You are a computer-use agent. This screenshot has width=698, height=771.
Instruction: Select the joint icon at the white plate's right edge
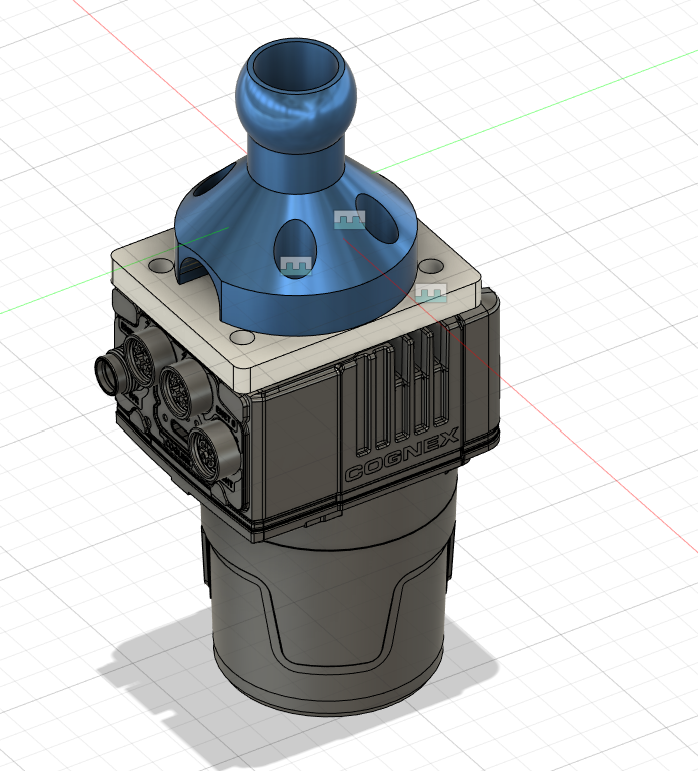[x=431, y=293]
